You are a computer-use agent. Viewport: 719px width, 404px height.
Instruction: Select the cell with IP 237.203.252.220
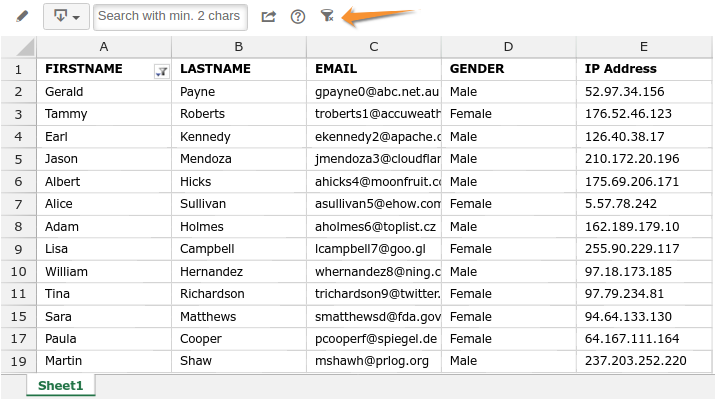(x=643, y=361)
